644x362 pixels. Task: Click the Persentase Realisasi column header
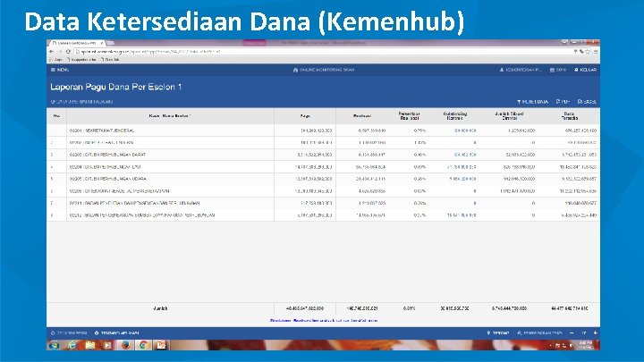(x=409, y=116)
